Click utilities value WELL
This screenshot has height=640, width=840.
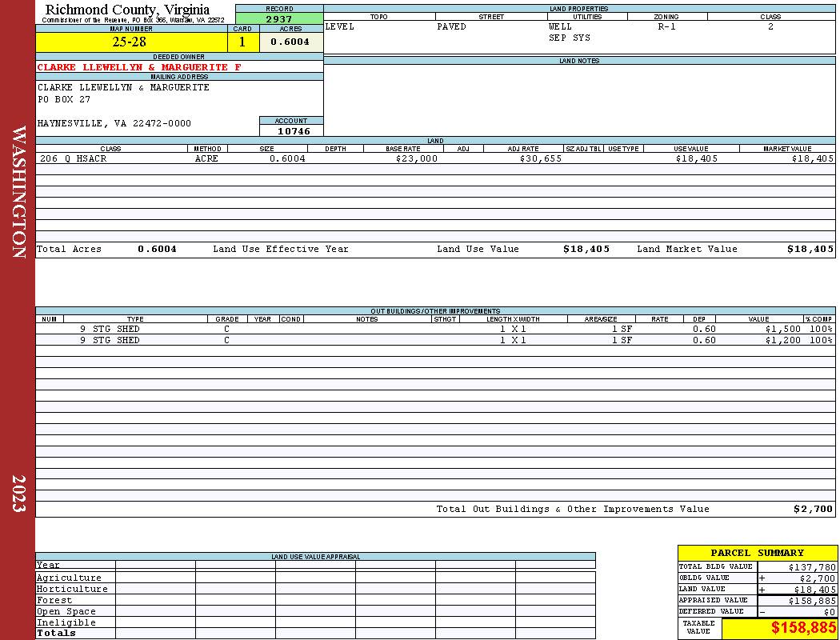[x=560, y=26]
